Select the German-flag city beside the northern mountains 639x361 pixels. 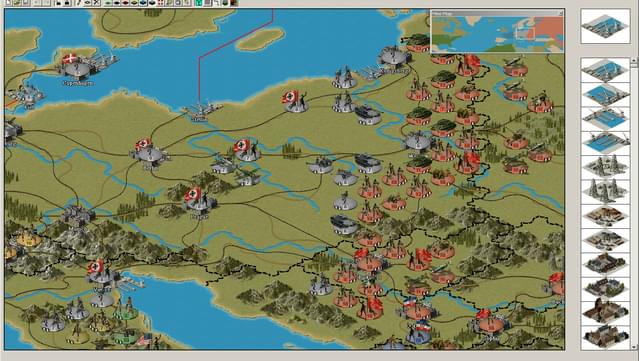click(199, 200)
